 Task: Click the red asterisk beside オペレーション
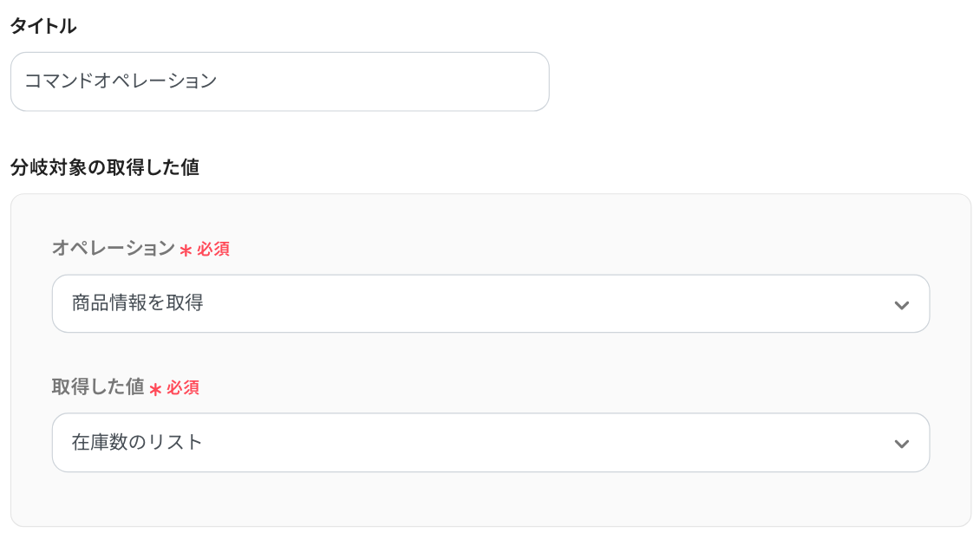(x=186, y=250)
